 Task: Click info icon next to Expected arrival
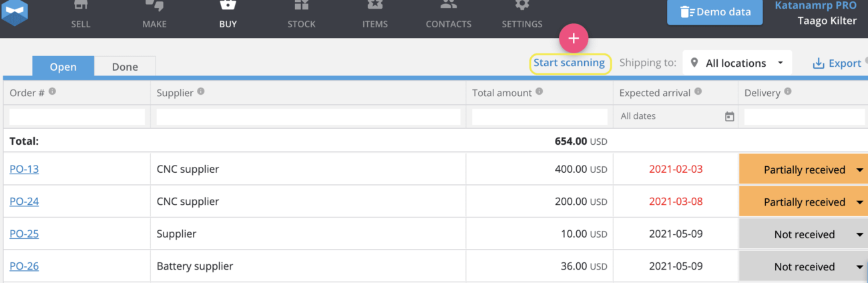pos(698,92)
